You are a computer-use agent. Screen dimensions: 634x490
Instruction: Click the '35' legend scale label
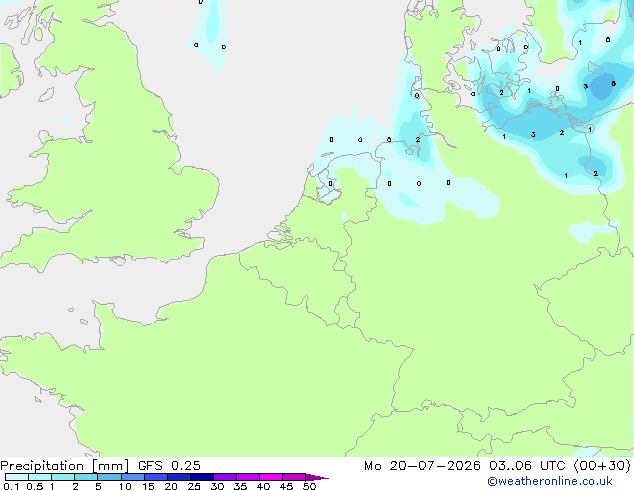240,486
